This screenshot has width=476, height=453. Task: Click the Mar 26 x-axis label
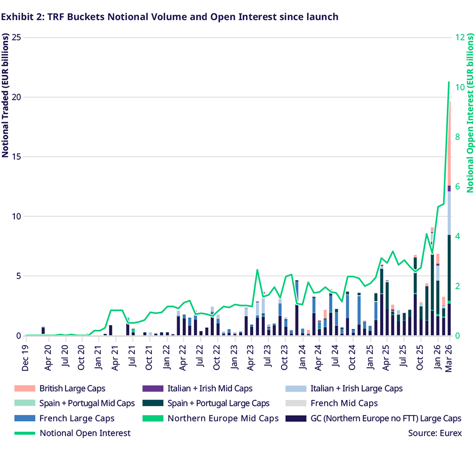(x=450, y=358)
